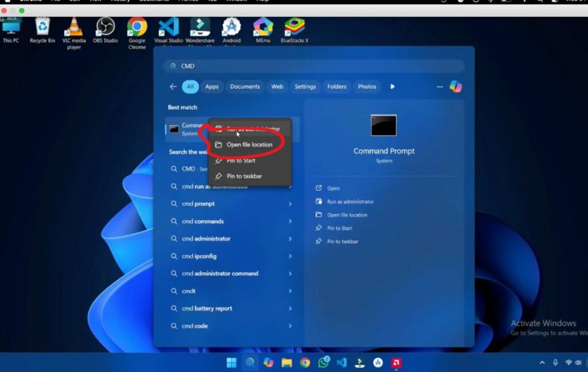Image resolution: width=588 pixels, height=372 pixels.
Task: Open Google Chrome desktop shortcut
Action: (137, 34)
